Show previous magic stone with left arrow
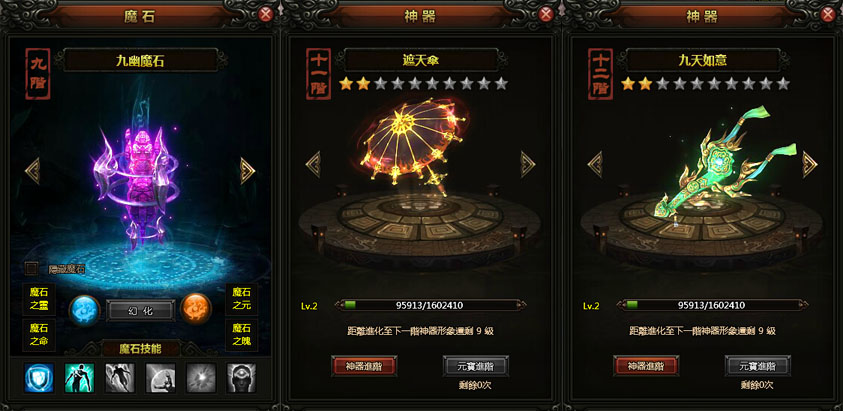 (x=32, y=171)
